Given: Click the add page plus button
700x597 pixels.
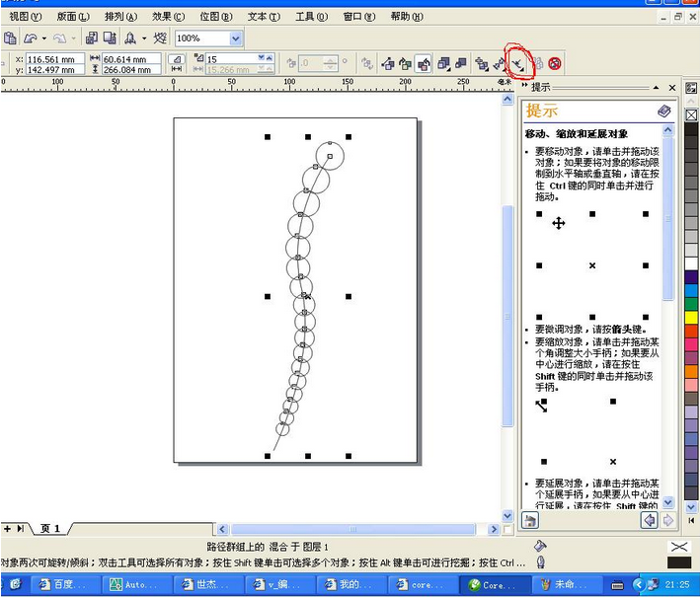Looking at the screenshot, I should [x=7, y=529].
